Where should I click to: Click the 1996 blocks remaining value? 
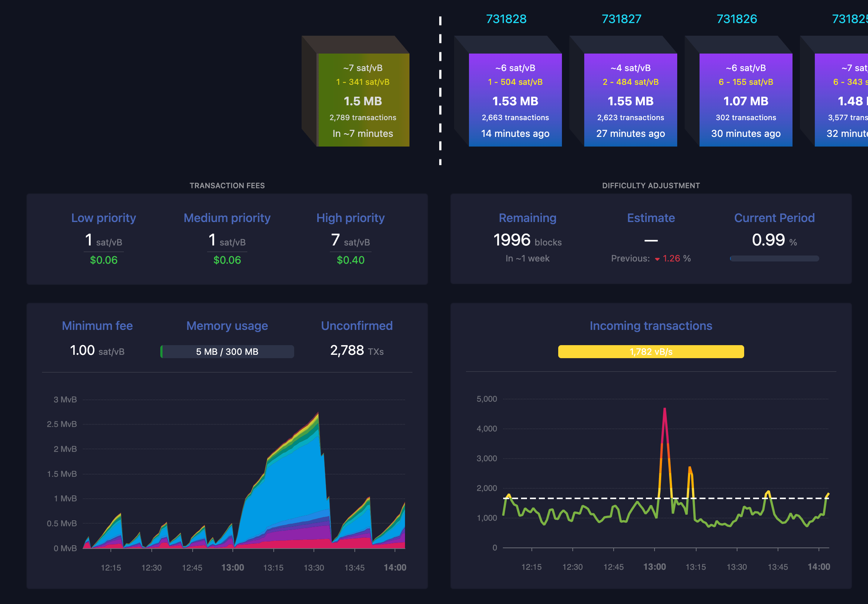point(527,240)
